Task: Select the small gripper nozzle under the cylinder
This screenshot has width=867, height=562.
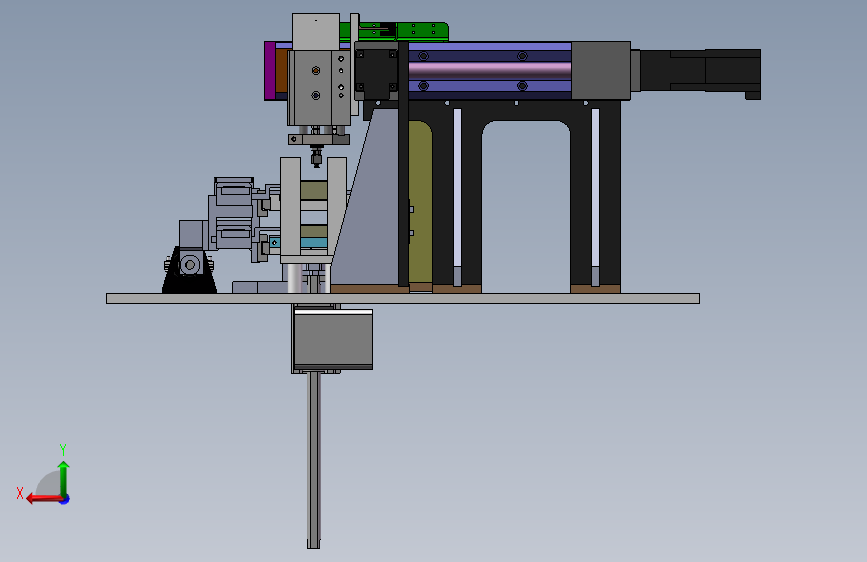Action: [x=316, y=156]
